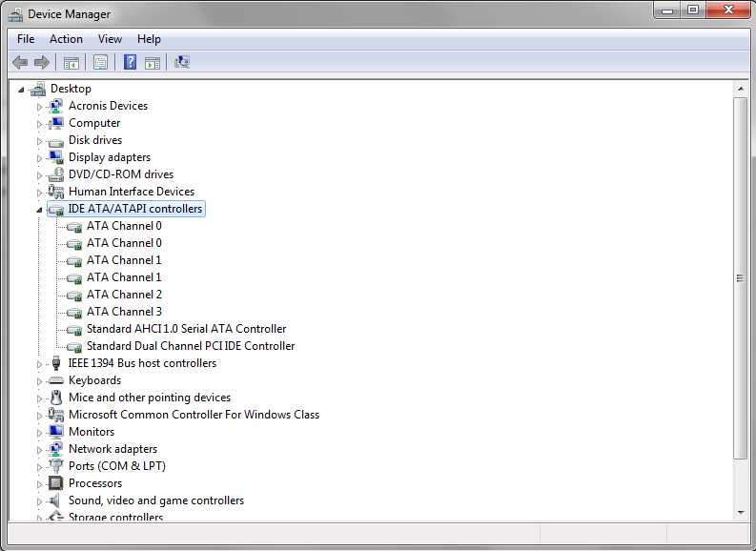Click the Ports (COM & LPT) icon
This screenshot has height=551, width=756.
pos(56,466)
